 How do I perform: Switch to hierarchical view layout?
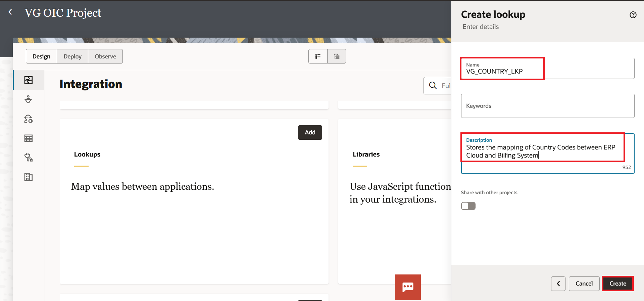point(337,56)
